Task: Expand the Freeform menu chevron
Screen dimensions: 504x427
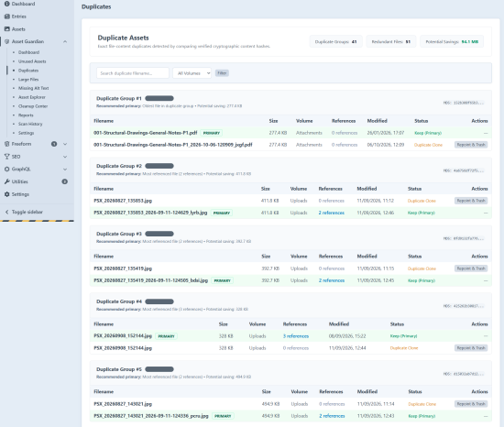Action: tap(65, 144)
